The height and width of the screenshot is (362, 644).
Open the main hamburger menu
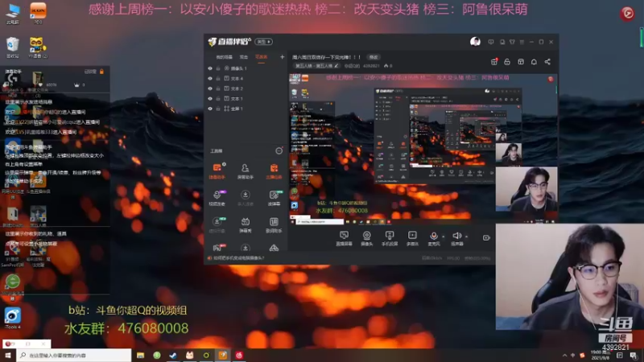click(x=522, y=42)
